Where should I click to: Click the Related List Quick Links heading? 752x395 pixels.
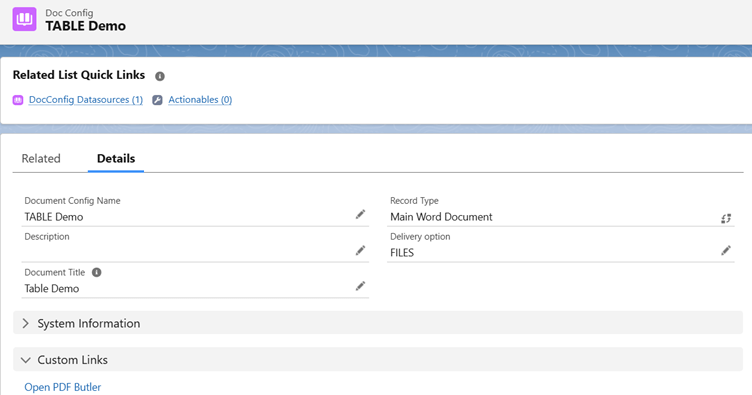click(79, 75)
